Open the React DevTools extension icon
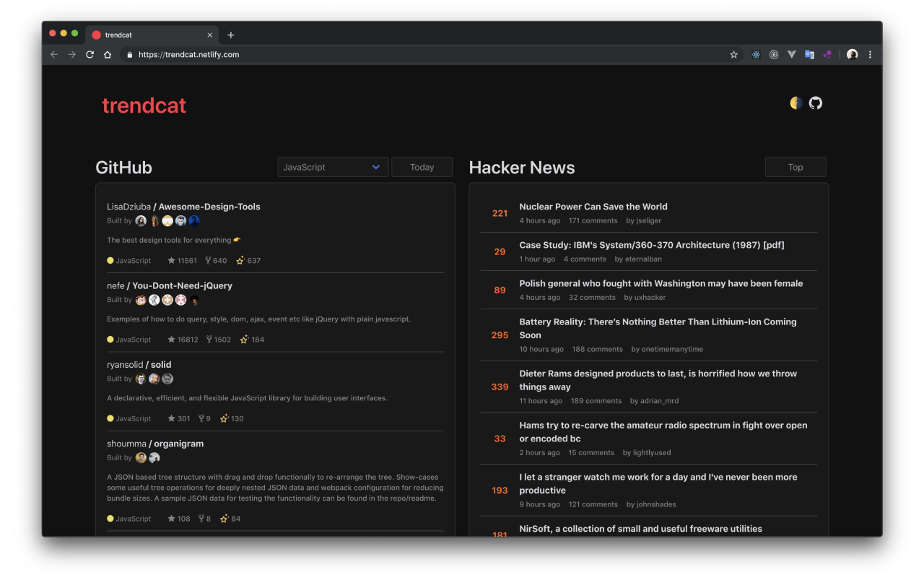This screenshot has width=924, height=578. 756,54
